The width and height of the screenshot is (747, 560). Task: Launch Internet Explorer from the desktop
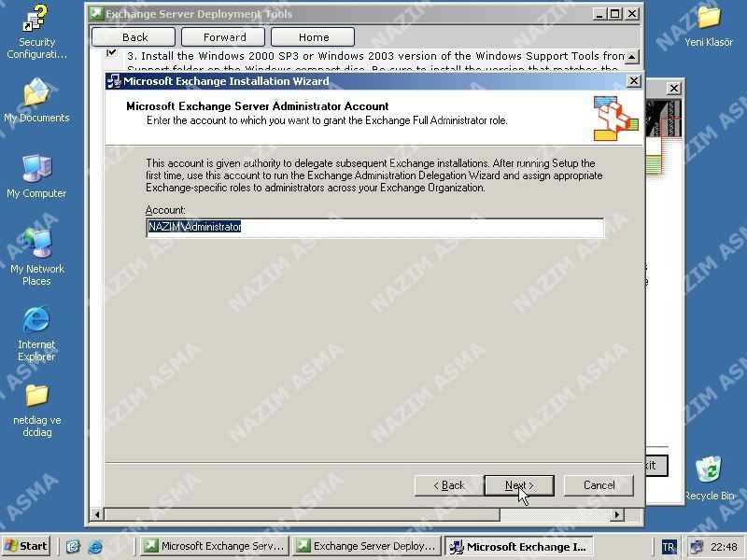click(x=36, y=333)
